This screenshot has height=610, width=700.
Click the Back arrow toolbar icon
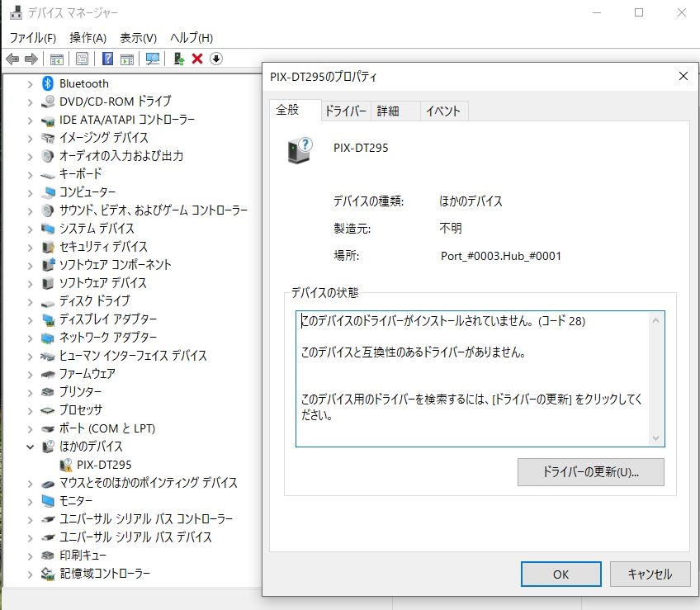pos(12,59)
